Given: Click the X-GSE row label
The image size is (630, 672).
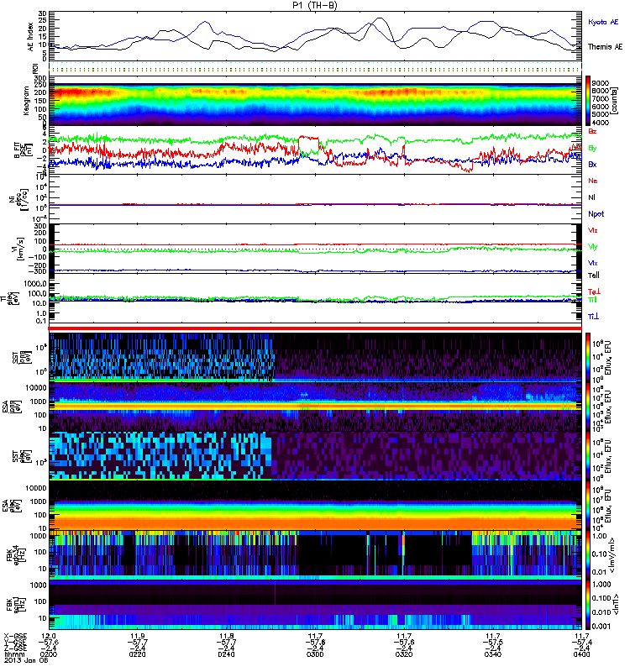Looking at the screenshot, I should pyautogui.click(x=14, y=636).
